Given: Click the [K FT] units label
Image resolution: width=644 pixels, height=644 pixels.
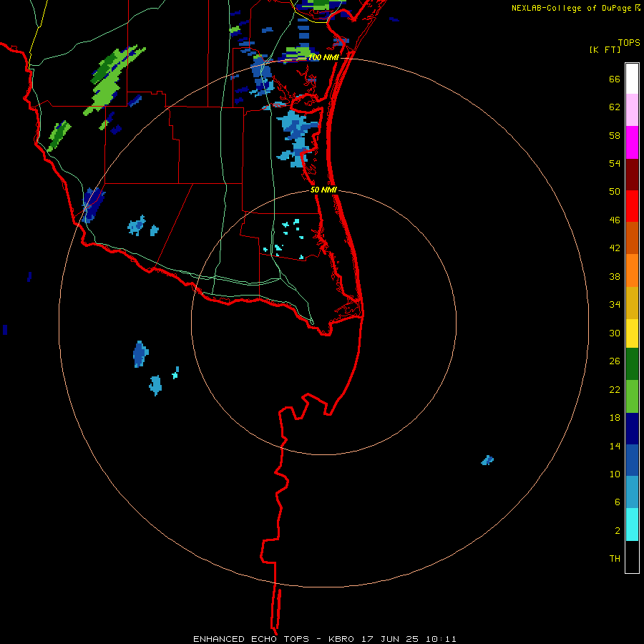Looking at the screenshot, I should pyautogui.click(x=605, y=49).
